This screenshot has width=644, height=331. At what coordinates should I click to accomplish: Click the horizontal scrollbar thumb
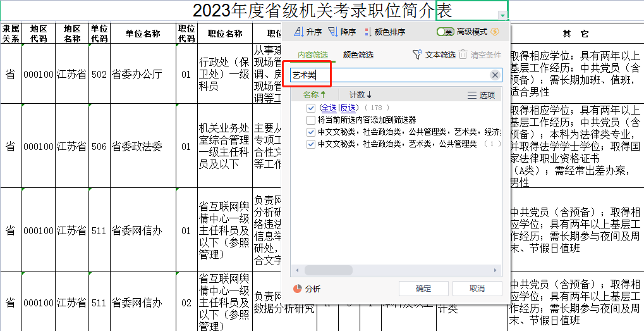328,270
